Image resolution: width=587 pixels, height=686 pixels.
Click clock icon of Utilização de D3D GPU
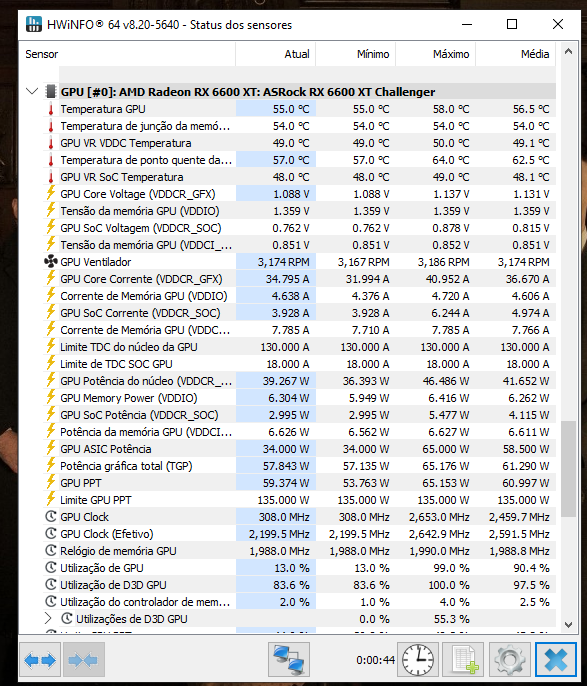click(x=51, y=584)
